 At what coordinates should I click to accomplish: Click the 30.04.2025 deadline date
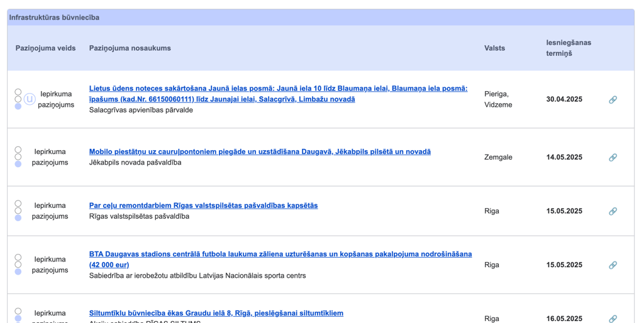pos(564,99)
